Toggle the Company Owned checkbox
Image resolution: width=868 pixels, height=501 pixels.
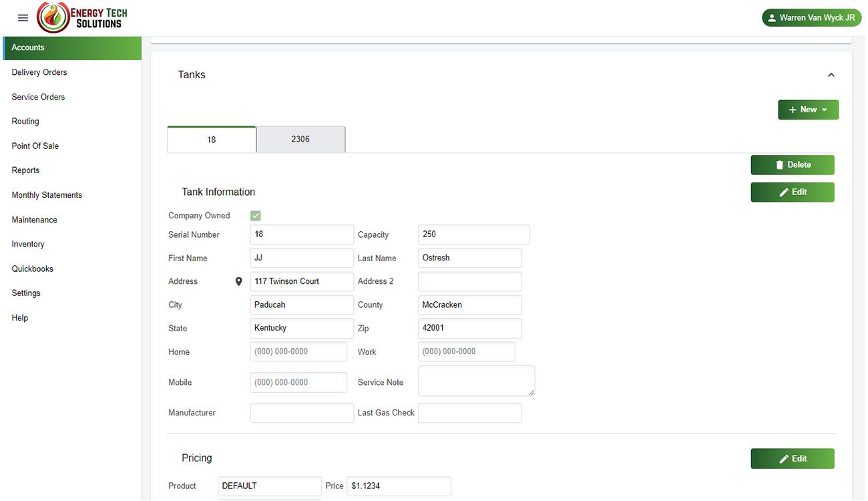255,216
